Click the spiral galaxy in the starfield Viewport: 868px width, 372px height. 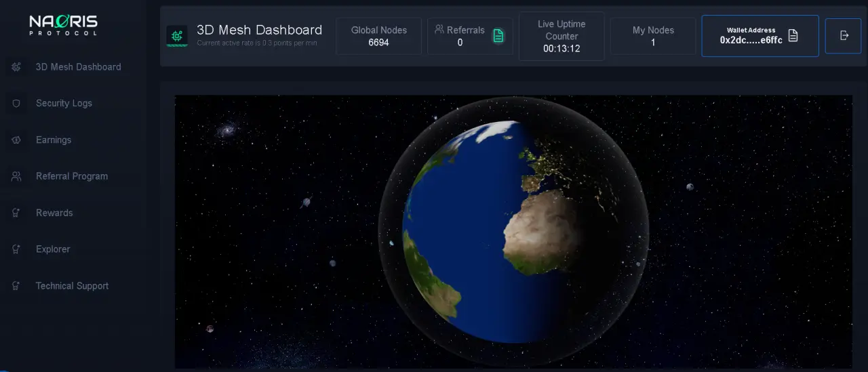[227, 129]
